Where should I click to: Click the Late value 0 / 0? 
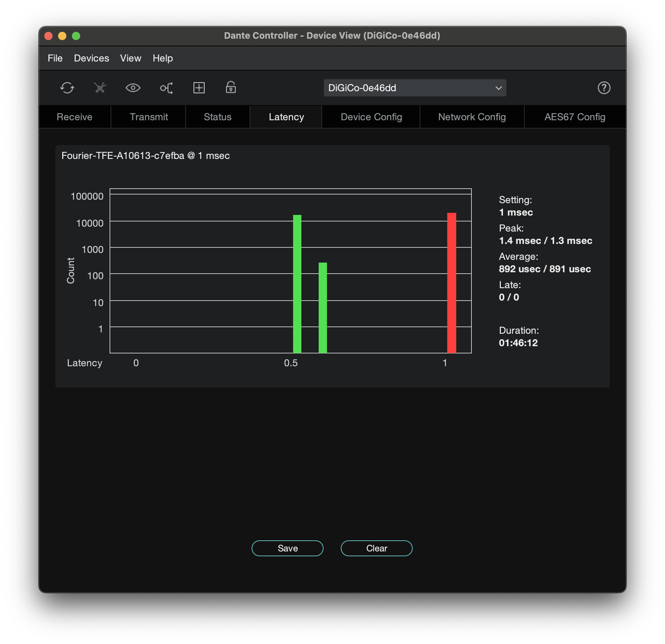[509, 297]
